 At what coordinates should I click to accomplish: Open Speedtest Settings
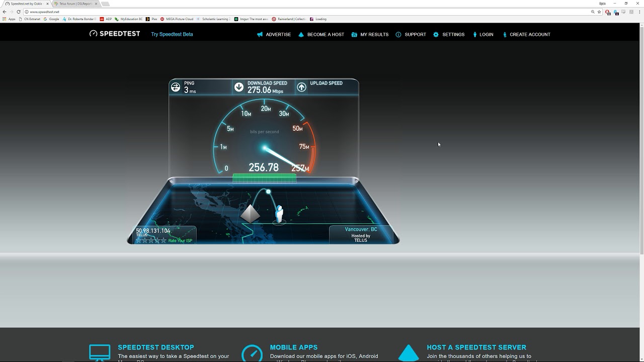(x=449, y=35)
